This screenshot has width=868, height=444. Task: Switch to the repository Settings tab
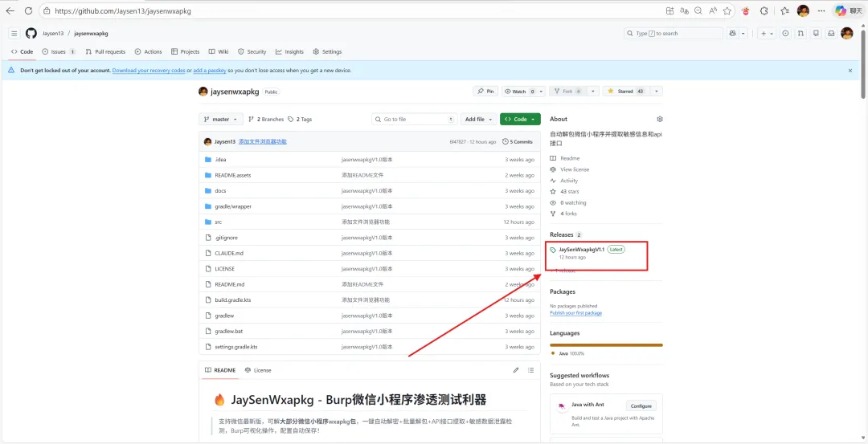click(x=327, y=51)
